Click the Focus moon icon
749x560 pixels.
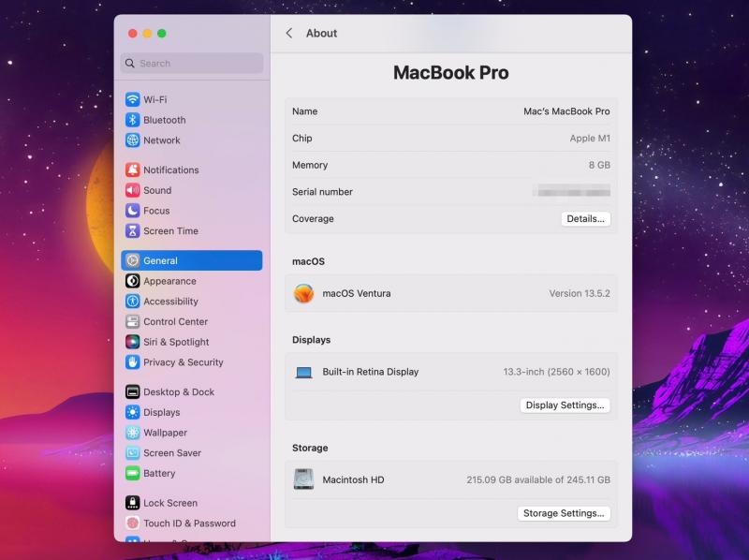click(133, 211)
